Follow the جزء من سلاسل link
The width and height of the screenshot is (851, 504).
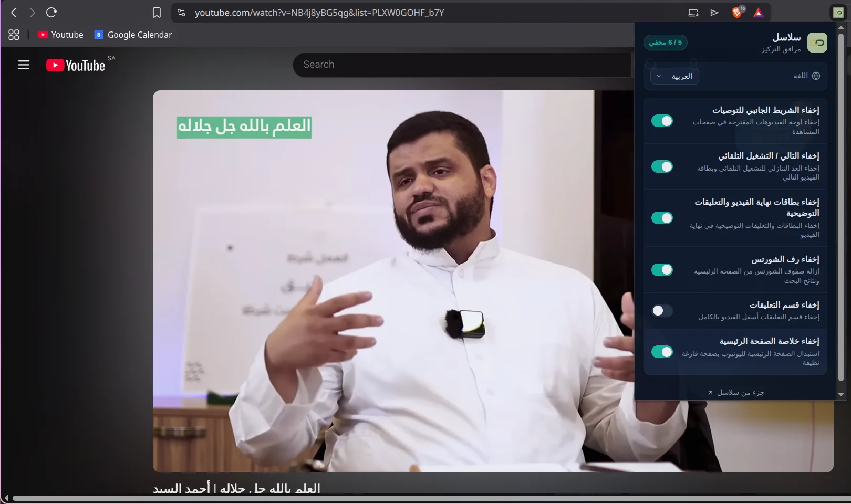click(x=736, y=393)
